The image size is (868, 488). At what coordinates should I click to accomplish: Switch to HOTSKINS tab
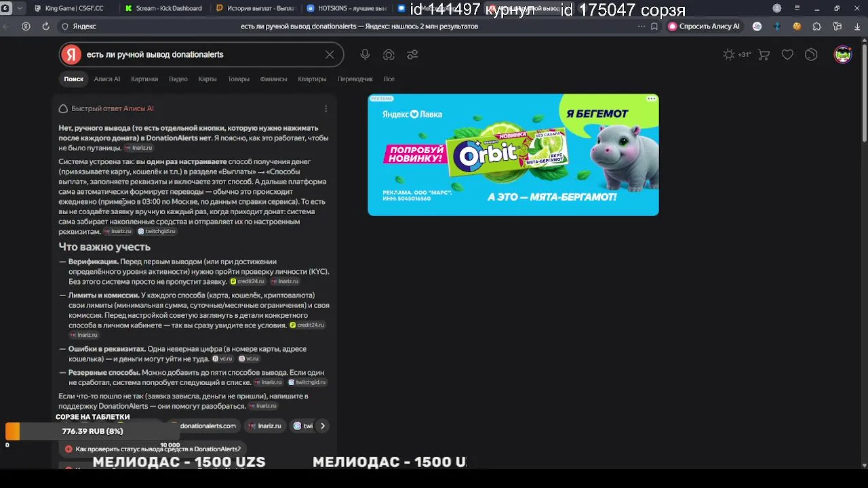tap(346, 8)
